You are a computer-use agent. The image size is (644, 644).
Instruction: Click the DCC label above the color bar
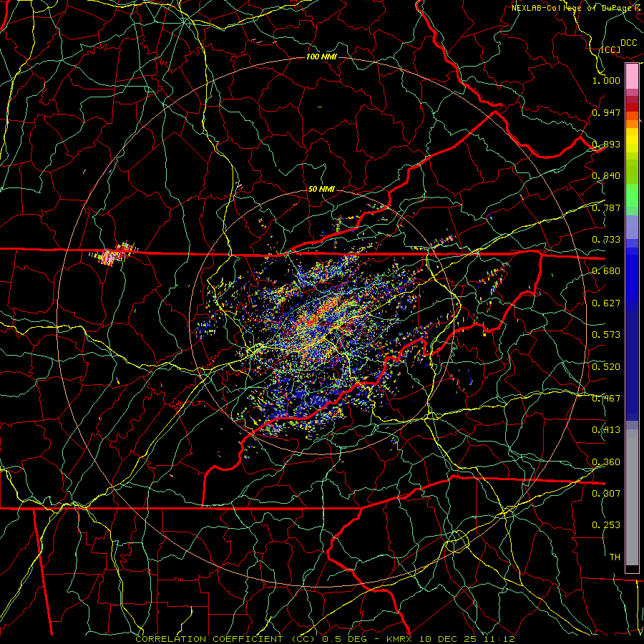coord(628,43)
